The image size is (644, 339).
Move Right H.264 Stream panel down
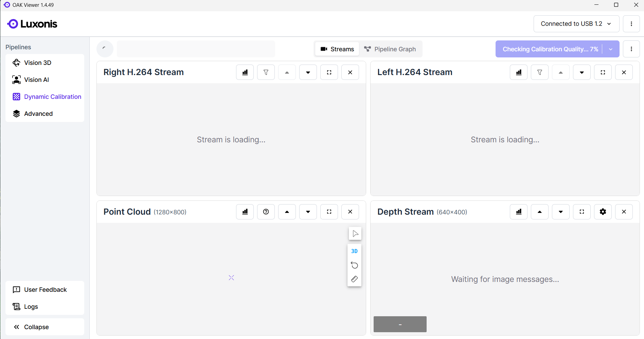308,72
